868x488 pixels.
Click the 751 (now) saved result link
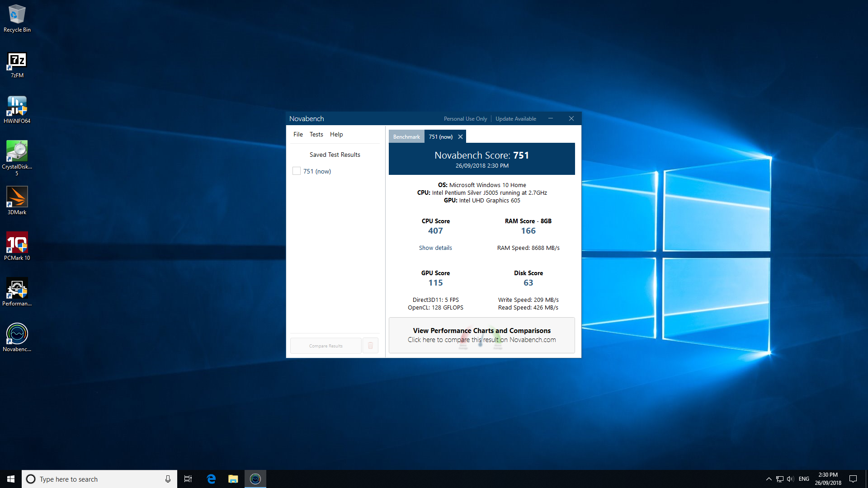[317, 171]
